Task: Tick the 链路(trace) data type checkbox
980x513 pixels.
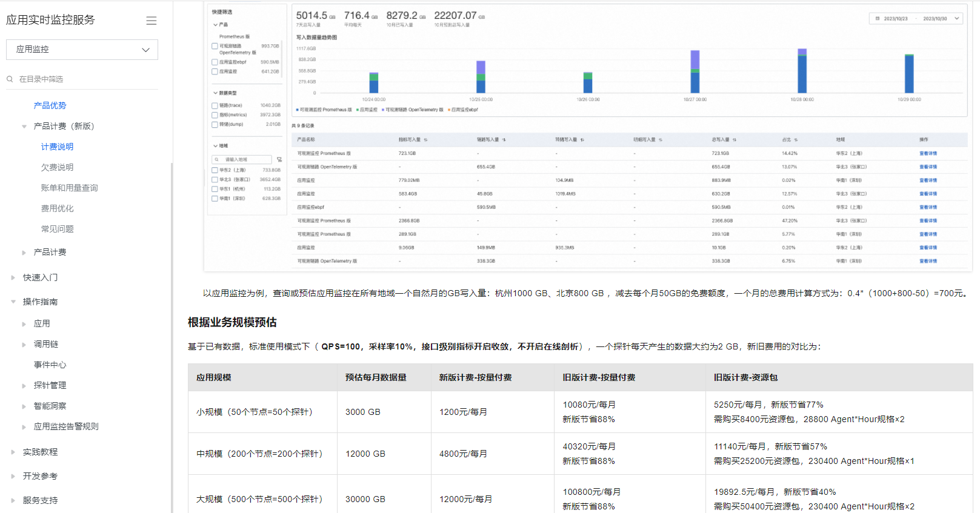Action: pos(215,105)
